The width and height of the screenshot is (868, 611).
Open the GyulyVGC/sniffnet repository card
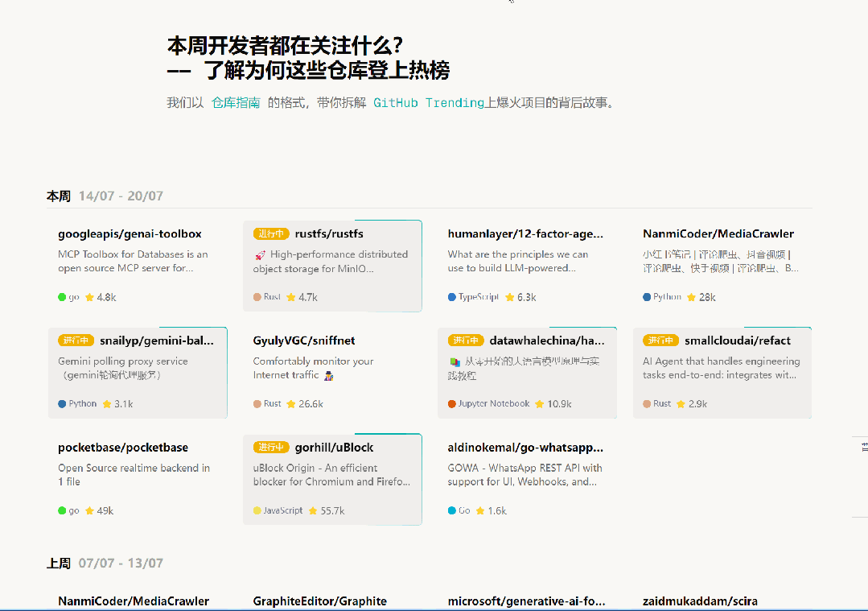331,372
